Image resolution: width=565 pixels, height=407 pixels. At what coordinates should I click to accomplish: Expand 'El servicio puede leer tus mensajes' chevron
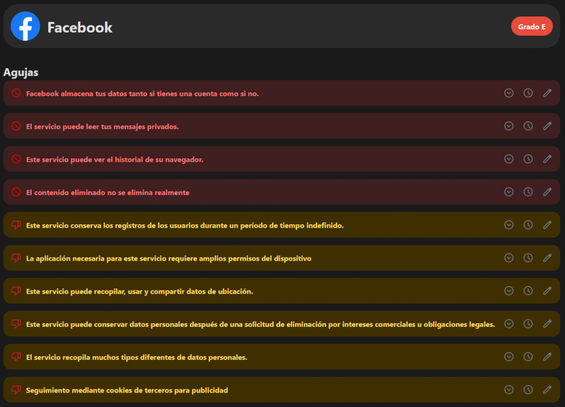508,126
